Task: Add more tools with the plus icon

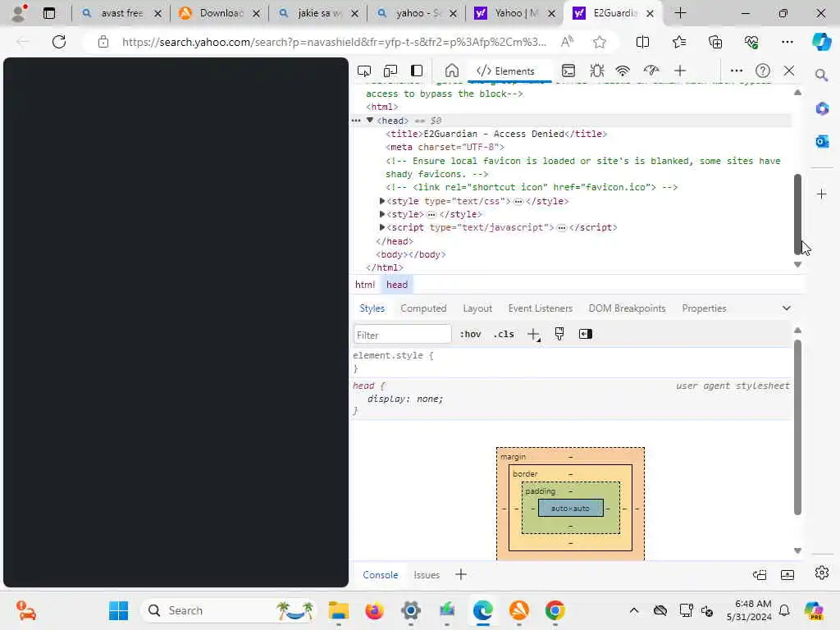Action: 680,71
